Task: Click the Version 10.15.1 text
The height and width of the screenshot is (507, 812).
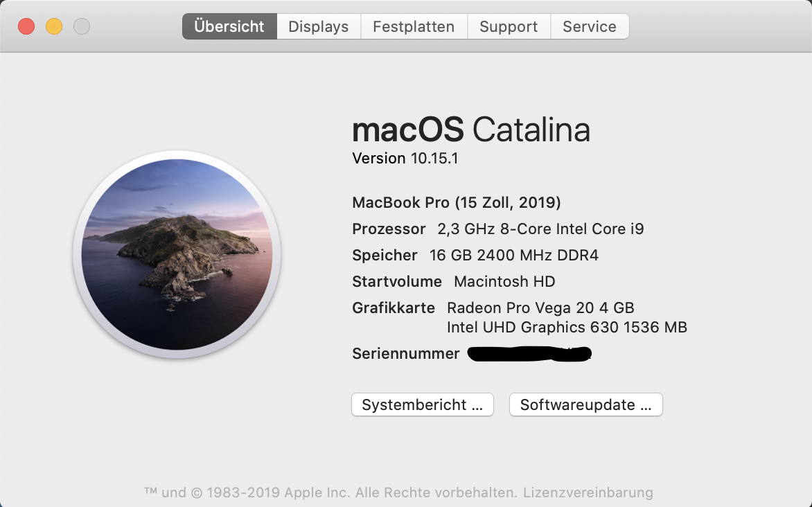Action: point(405,158)
